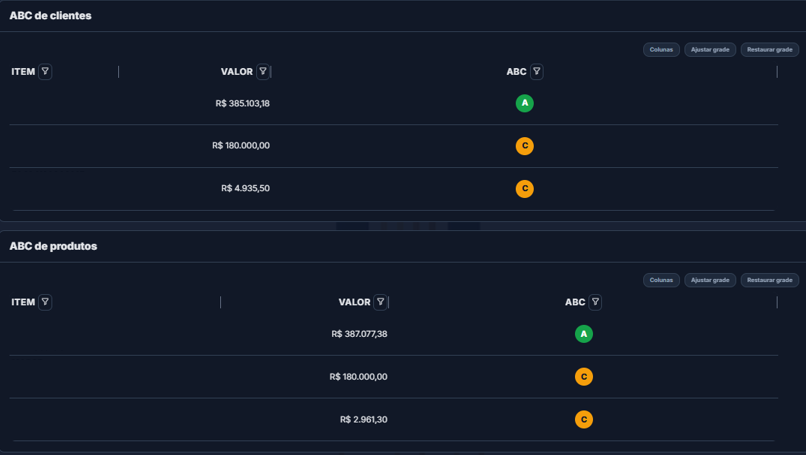Click Ajustar grade in ABC de produtos
This screenshot has height=455, width=806.
[x=710, y=280]
